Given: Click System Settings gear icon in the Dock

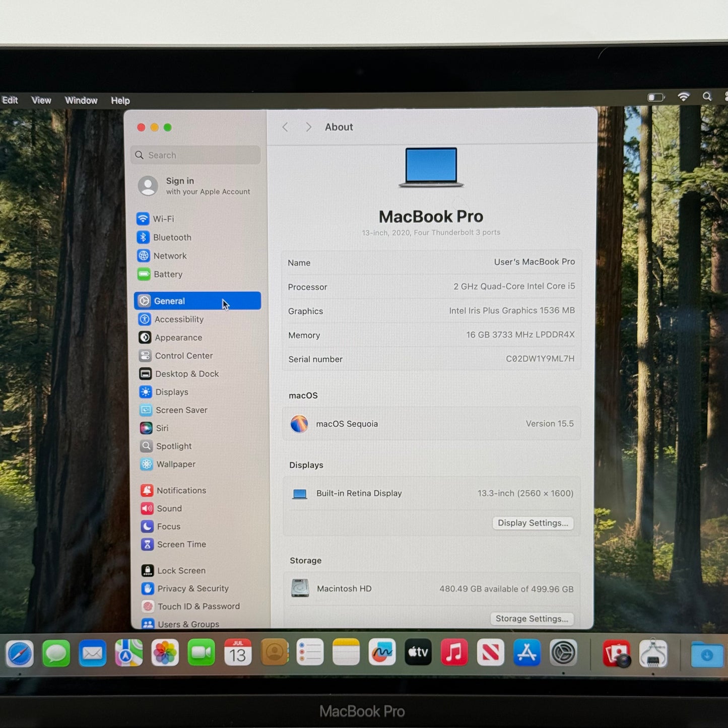Looking at the screenshot, I should click(x=563, y=653).
